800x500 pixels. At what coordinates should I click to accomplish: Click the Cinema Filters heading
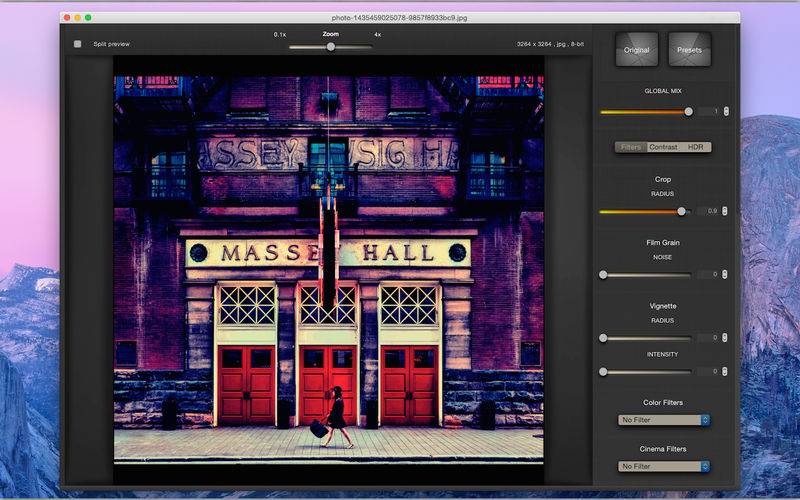pos(663,449)
